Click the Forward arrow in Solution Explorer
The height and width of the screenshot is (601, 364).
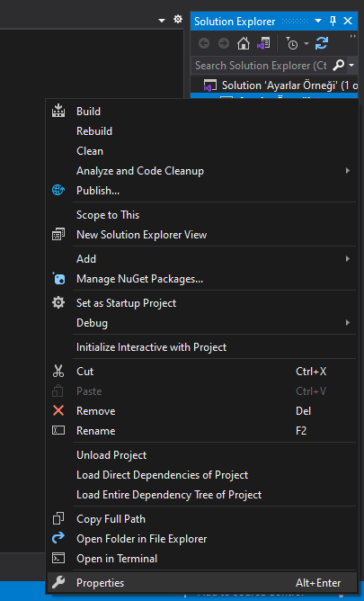click(224, 43)
